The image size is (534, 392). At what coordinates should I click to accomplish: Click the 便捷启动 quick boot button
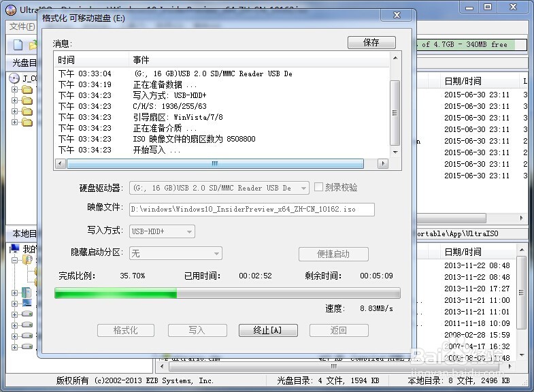point(333,254)
